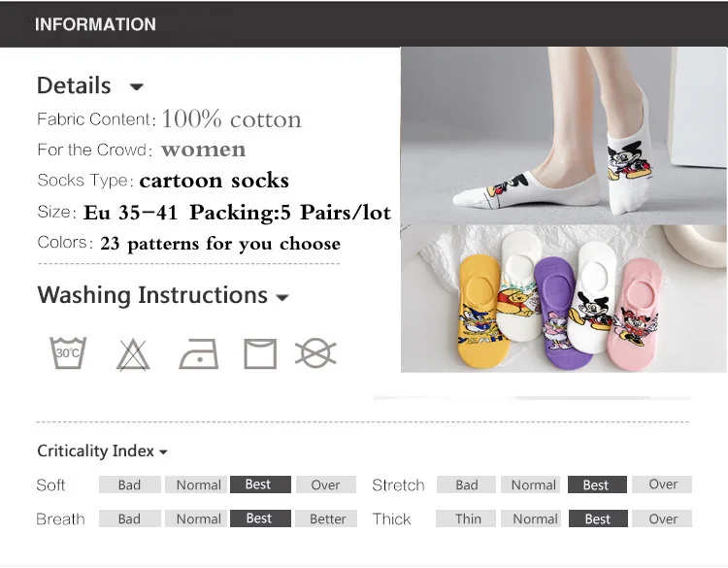Click the 'Fabric Content:' label

pyautogui.click(x=96, y=119)
